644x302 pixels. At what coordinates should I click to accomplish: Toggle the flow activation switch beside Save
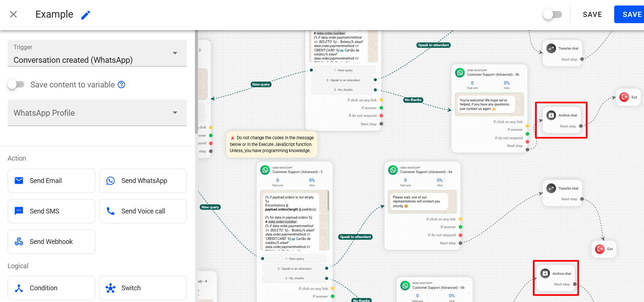pyautogui.click(x=552, y=14)
